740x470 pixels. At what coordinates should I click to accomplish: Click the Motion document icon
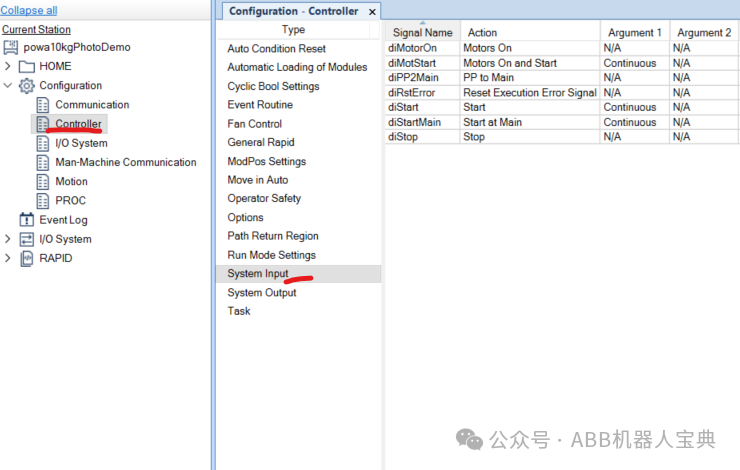tap(42, 182)
